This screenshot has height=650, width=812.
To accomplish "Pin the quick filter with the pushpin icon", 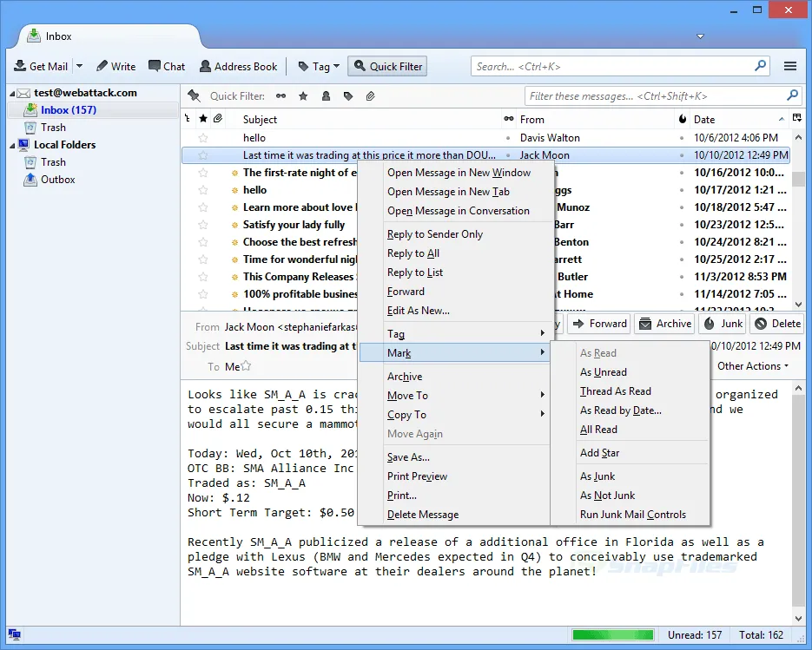I will (195, 95).
